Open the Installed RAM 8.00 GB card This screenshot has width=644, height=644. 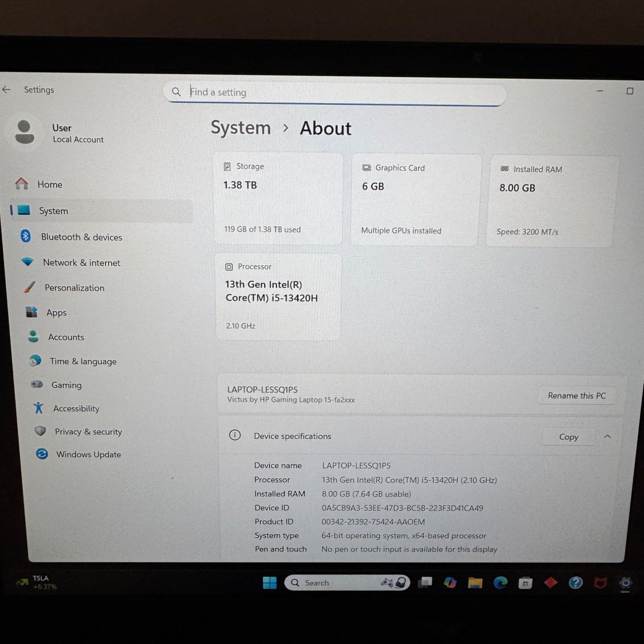point(551,201)
